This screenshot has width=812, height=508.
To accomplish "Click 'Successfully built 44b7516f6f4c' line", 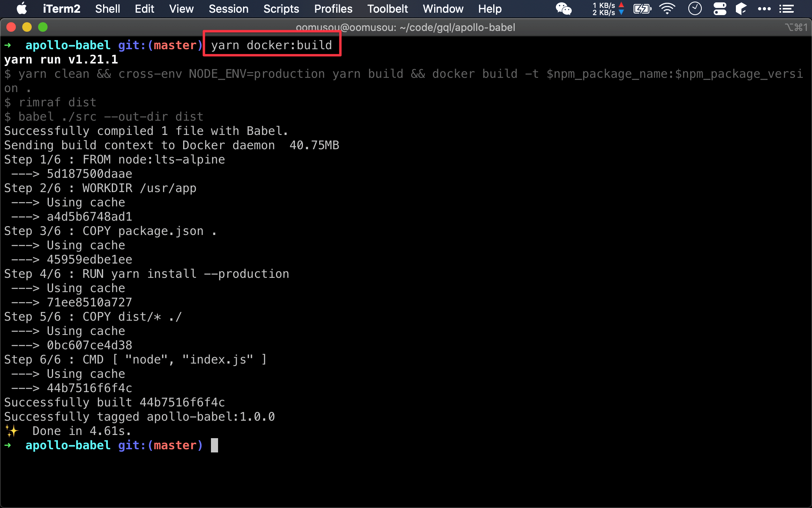I will [x=115, y=402].
